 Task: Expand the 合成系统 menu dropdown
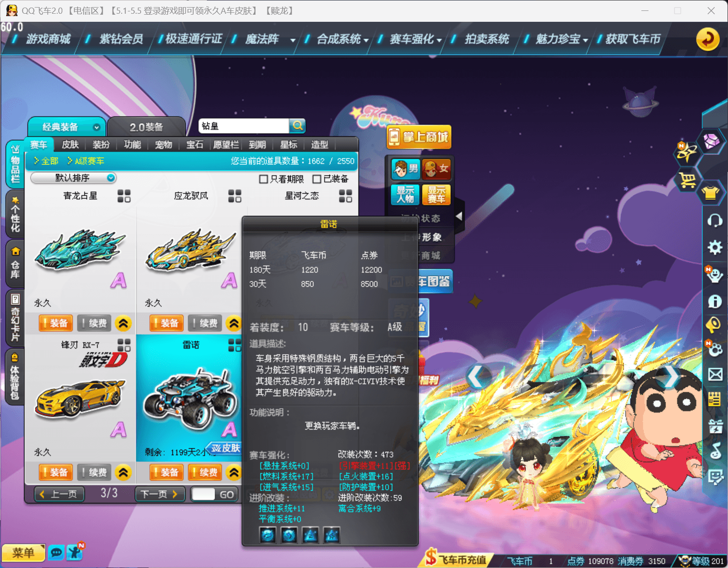(366, 40)
